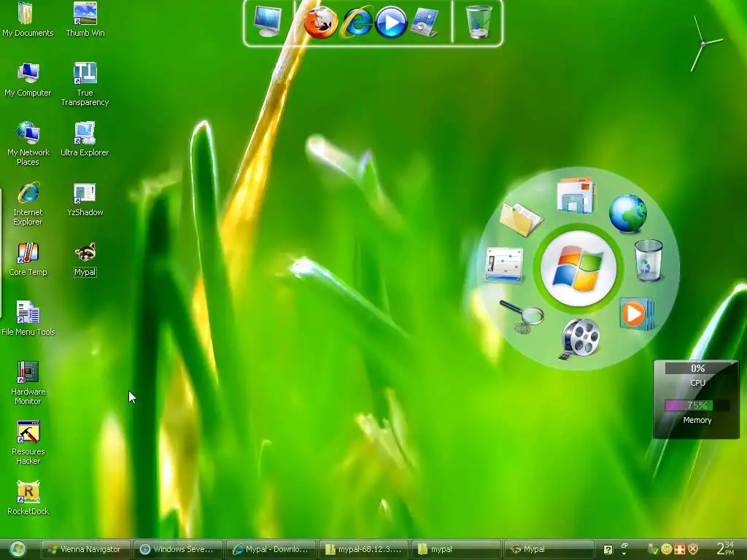This screenshot has width=747, height=560.
Task: Click magnifier search icon in circular launcher
Action: (522, 316)
